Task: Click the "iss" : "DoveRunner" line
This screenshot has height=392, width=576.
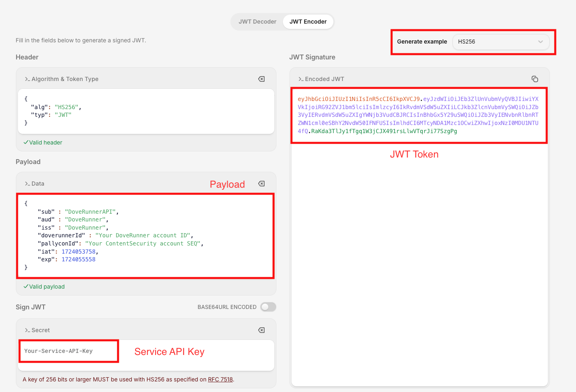Action: click(73, 228)
